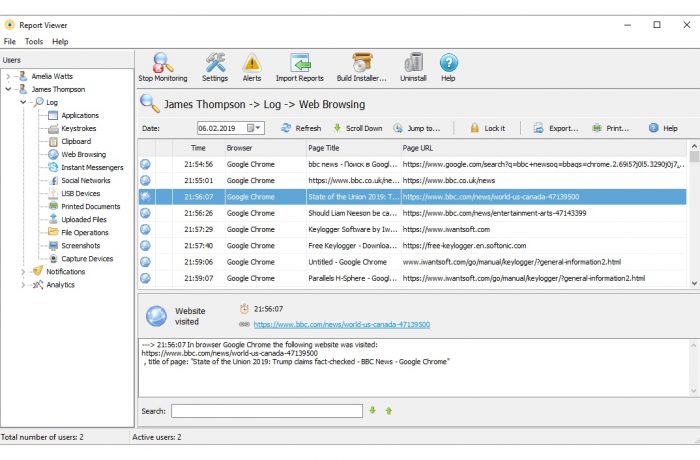Click the log table scroll up arrow
The width and height of the screenshot is (700, 460).
[x=694, y=146]
